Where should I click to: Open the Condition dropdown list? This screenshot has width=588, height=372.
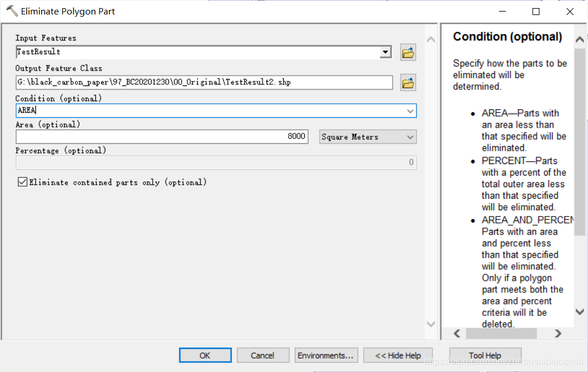click(410, 111)
